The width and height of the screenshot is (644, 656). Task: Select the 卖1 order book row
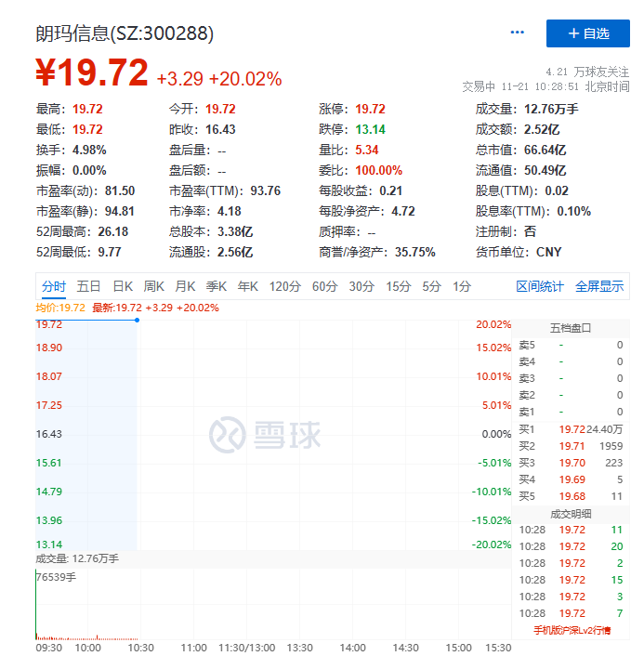(x=571, y=412)
